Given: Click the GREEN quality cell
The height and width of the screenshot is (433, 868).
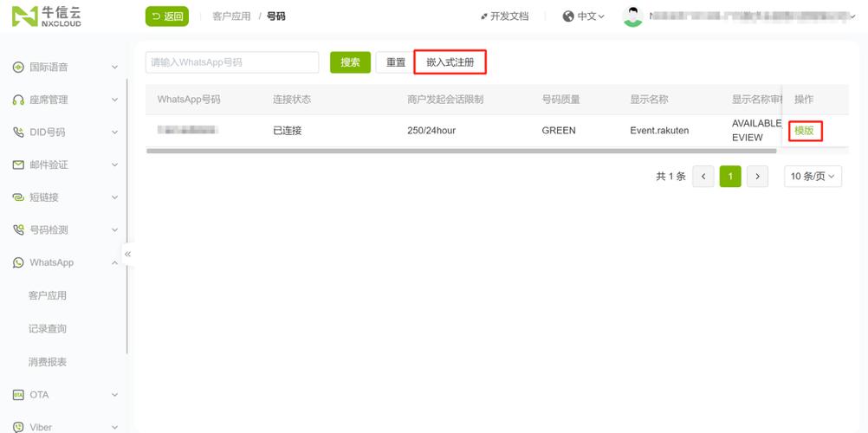Looking at the screenshot, I should pos(559,132).
